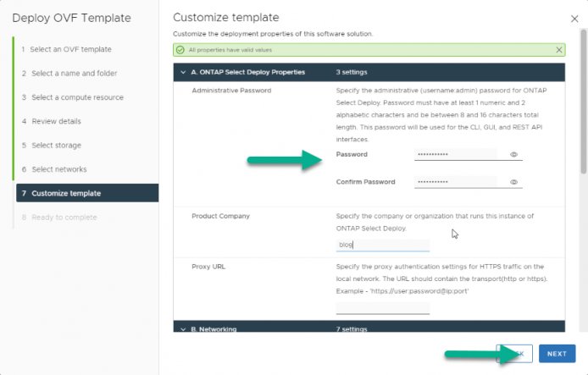588x375 pixels.
Task: Go to step 1 Select an OVF template
Action: coord(66,49)
